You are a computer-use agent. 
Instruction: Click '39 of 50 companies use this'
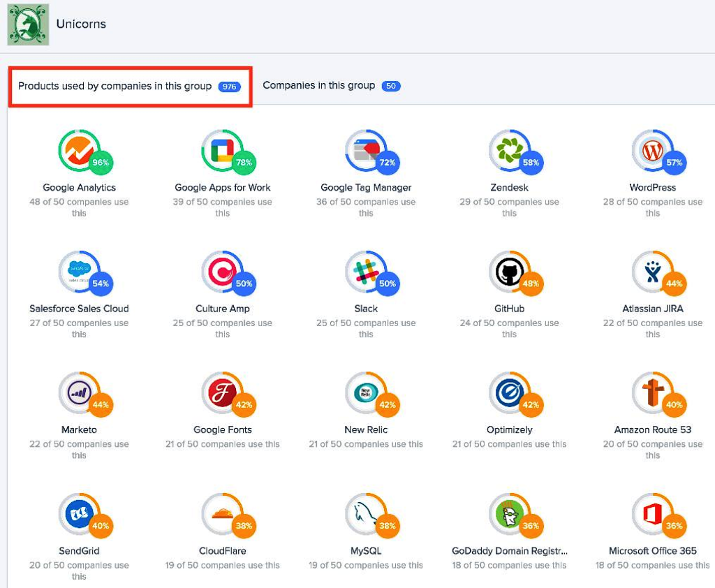(x=223, y=207)
